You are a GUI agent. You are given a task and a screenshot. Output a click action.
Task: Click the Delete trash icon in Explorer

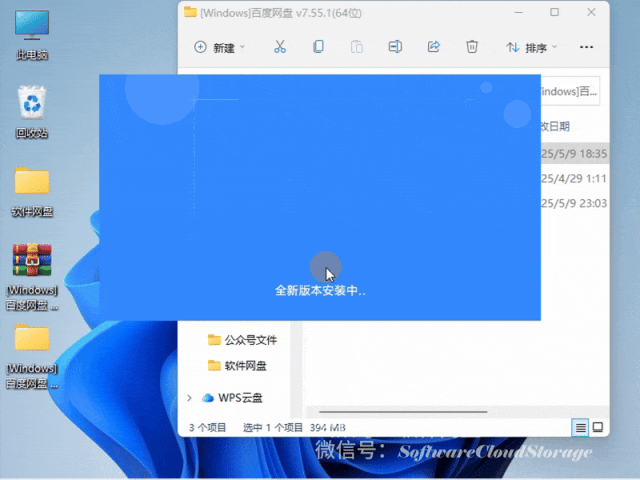click(472, 47)
